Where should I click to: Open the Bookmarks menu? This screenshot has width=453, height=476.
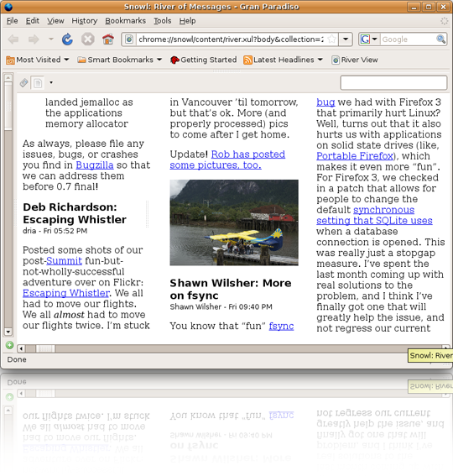pos(125,21)
